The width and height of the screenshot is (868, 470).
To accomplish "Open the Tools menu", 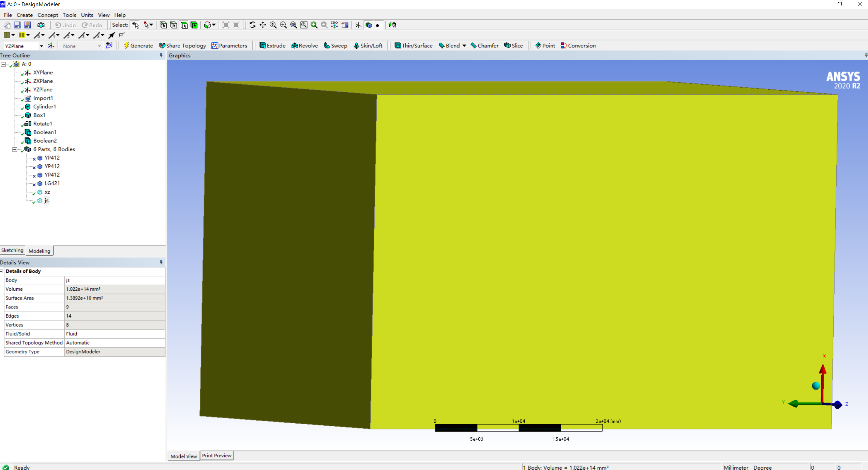I will (x=69, y=15).
